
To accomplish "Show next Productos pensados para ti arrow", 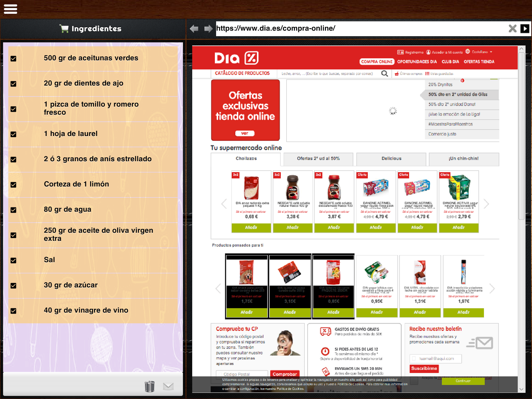I will pos(492,288).
